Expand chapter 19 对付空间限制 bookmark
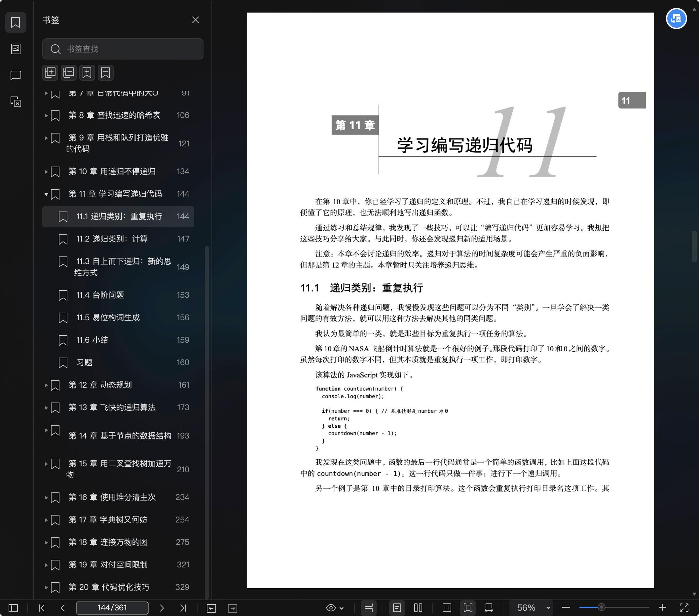 point(46,565)
